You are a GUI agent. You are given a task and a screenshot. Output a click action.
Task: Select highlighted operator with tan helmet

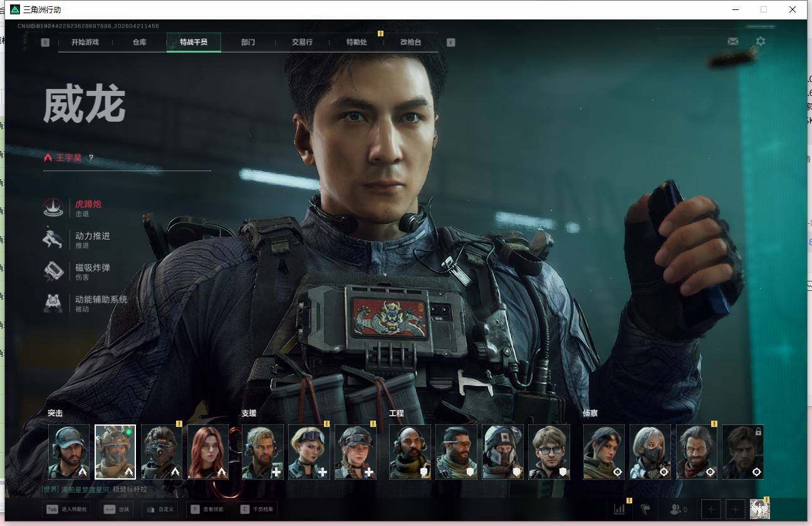[x=115, y=452]
